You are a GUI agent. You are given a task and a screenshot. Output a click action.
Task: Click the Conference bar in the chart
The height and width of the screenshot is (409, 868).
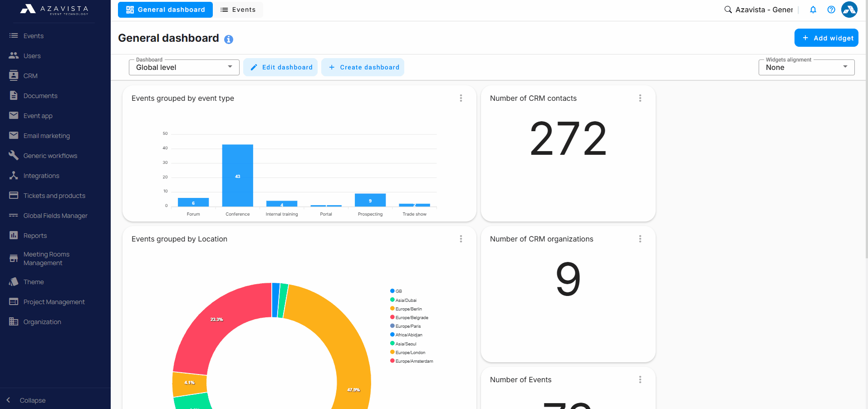(237, 176)
